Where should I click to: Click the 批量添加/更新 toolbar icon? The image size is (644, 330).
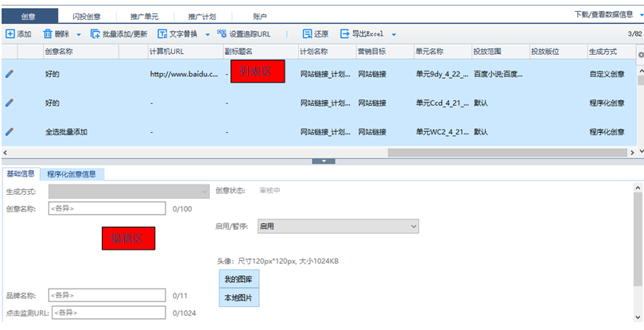click(x=95, y=34)
